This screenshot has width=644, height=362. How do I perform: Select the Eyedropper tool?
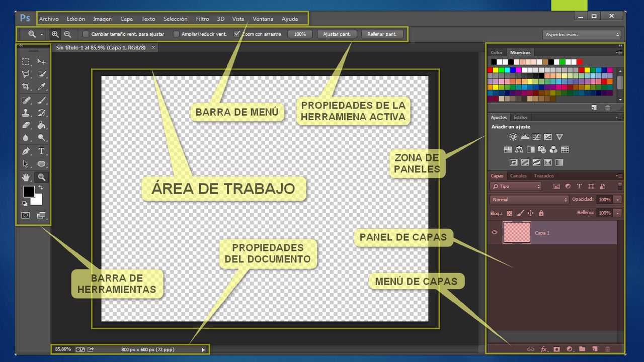tap(42, 87)
